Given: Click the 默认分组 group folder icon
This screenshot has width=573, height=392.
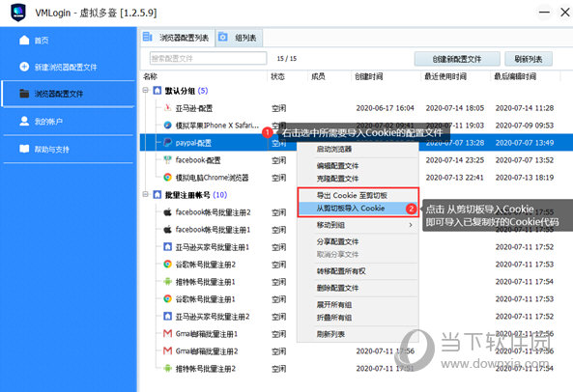Looking at the screenshot, I should 158,90.
